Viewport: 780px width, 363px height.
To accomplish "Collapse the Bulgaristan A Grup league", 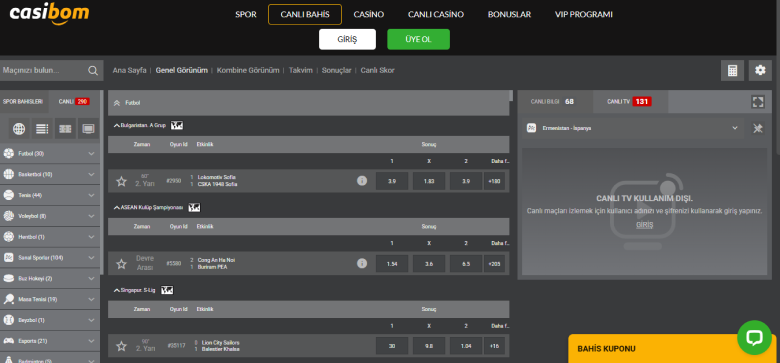I will (x=116, y=126).
